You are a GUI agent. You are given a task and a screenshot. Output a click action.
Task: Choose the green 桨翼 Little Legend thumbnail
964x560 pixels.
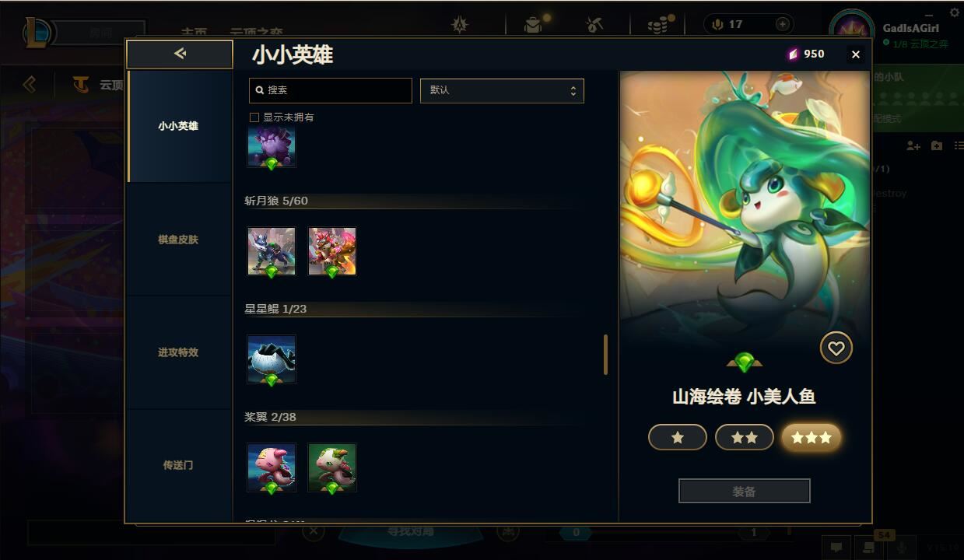click(x=332, y=468)
